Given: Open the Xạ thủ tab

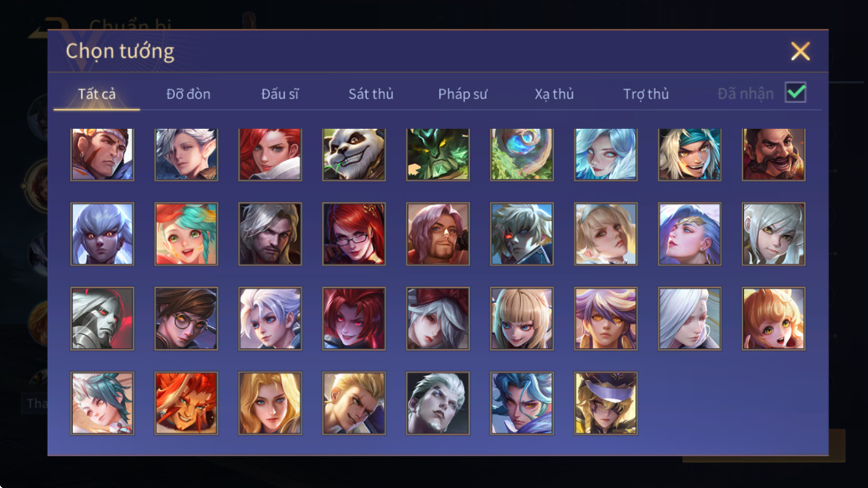Looking at the screenshot, I should [x=554, y=94].
